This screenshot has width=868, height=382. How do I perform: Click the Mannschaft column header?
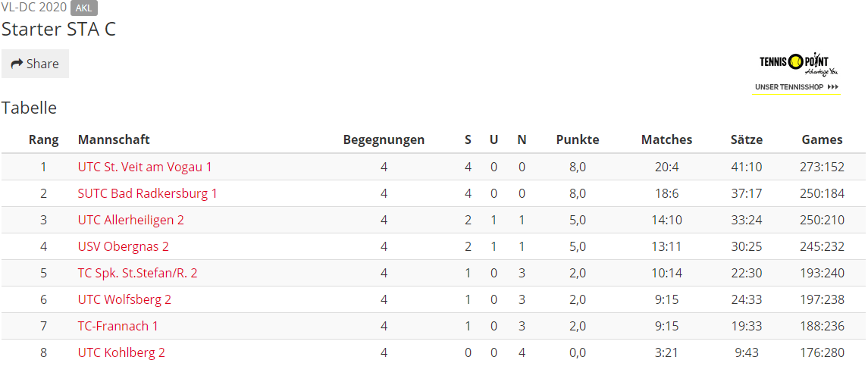[x=114, y=139]
